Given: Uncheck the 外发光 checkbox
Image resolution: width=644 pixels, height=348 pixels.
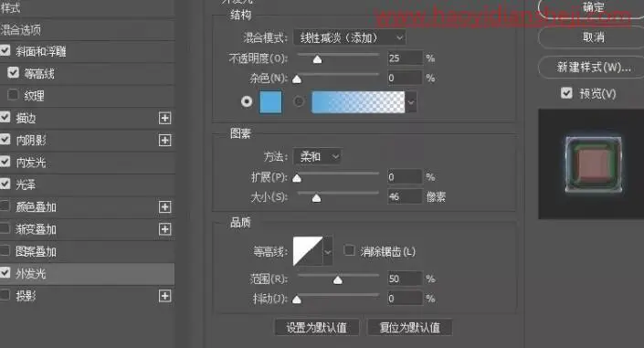Looking at the screenshot, I should coord(5,272).
